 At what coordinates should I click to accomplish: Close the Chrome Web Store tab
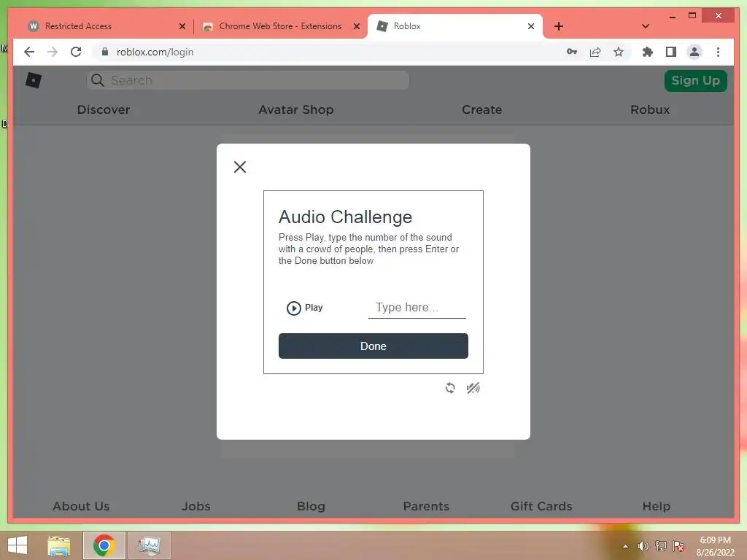[x=356, y=26]
